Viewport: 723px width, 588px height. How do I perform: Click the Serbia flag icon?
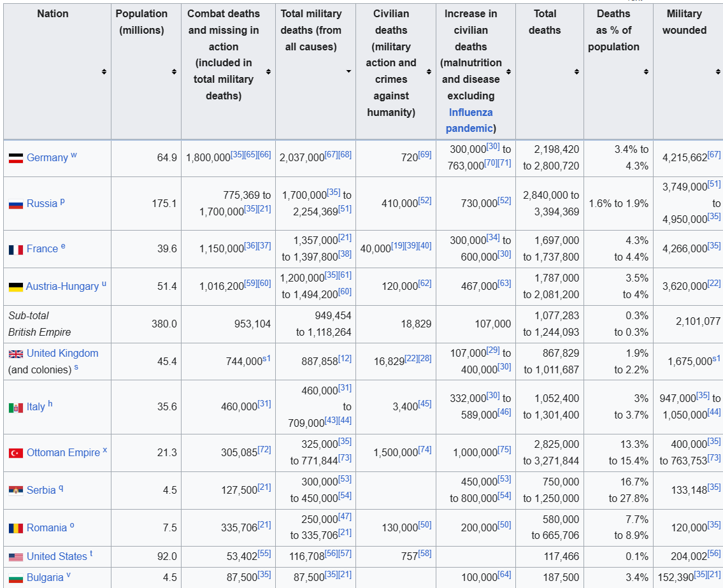click(x=16, y=491)
